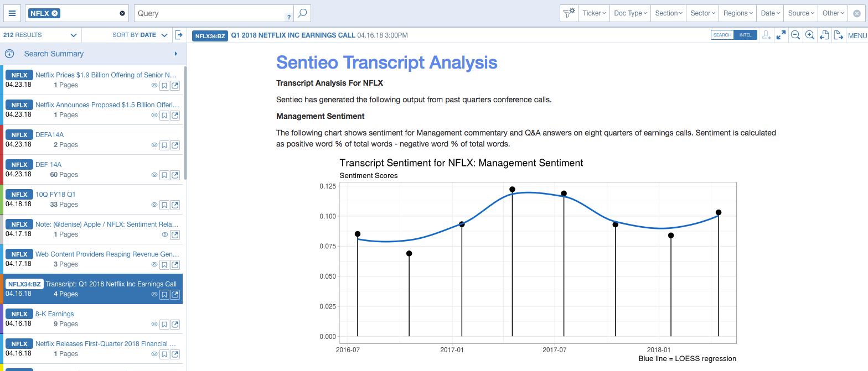Expand the Sector filter dropdown

click(703, 13)
